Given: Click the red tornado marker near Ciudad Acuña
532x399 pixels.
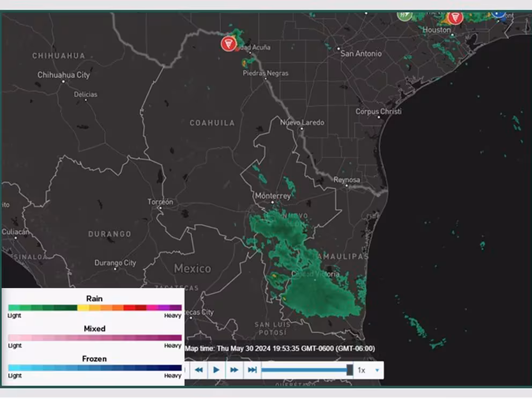Looking at the screenshot, I should point(228,44).
